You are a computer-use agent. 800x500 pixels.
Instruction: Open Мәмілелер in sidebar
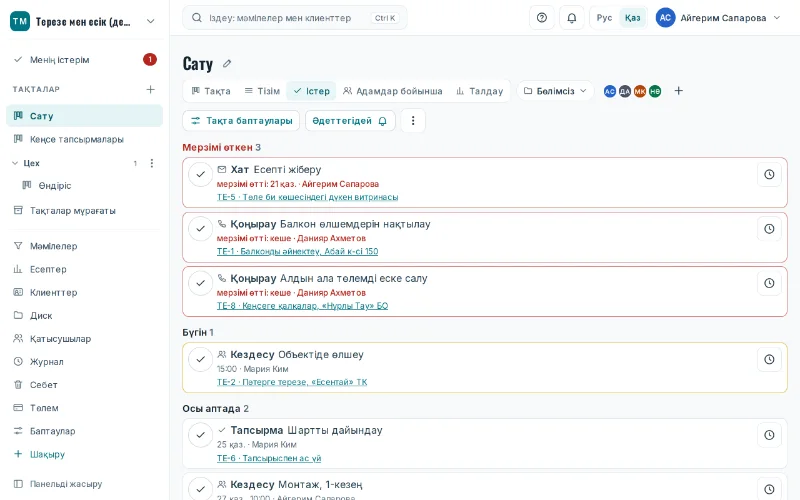[84, 246]
